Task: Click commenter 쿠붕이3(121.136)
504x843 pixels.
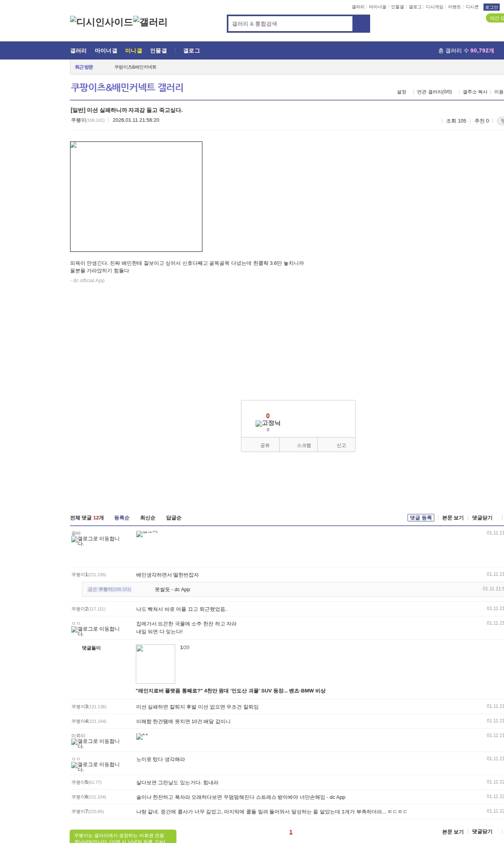Action: click(89, 707)
